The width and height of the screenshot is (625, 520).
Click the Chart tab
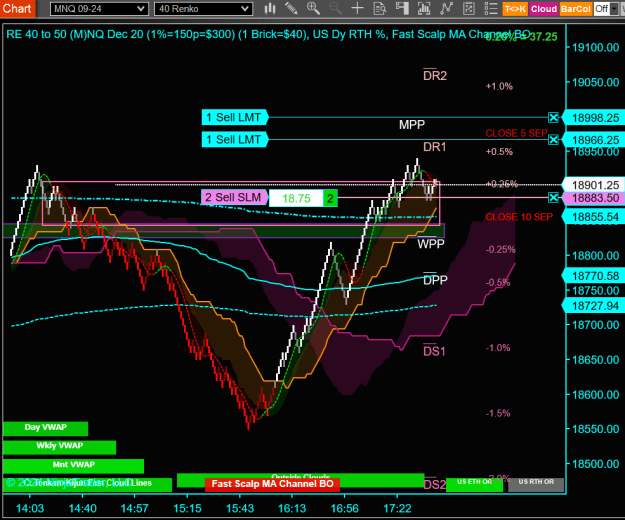click(18, 9)
